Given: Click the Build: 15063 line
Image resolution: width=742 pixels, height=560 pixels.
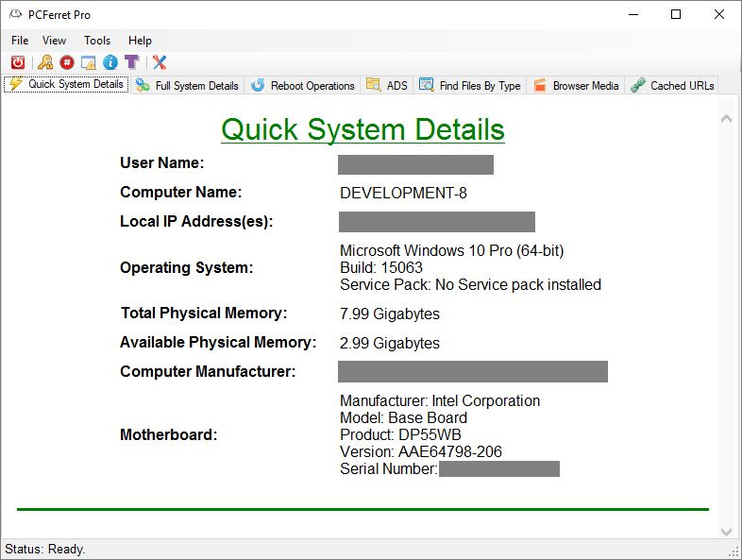Looking at the screenshot, I should (381, 267).
